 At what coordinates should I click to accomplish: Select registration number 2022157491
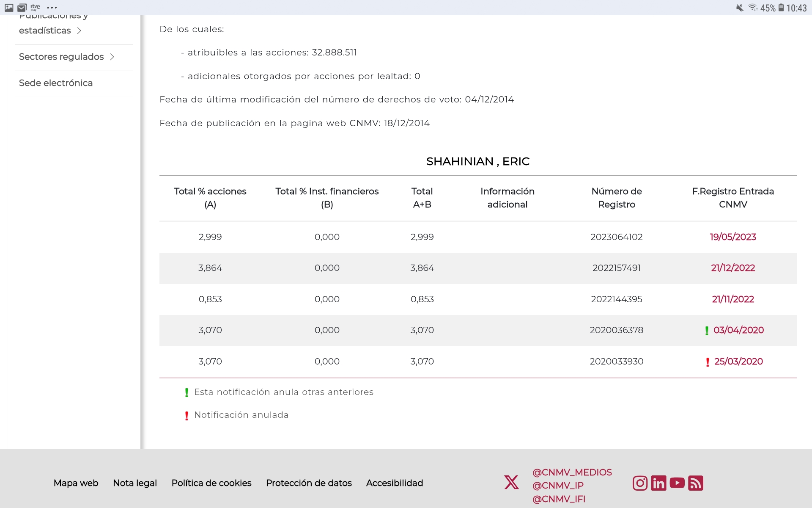click(617, 268)
